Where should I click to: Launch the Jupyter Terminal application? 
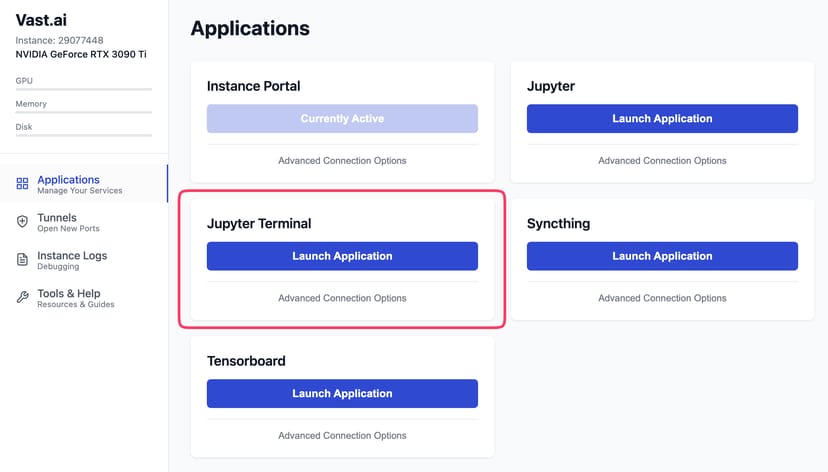(x=342, y=256)
